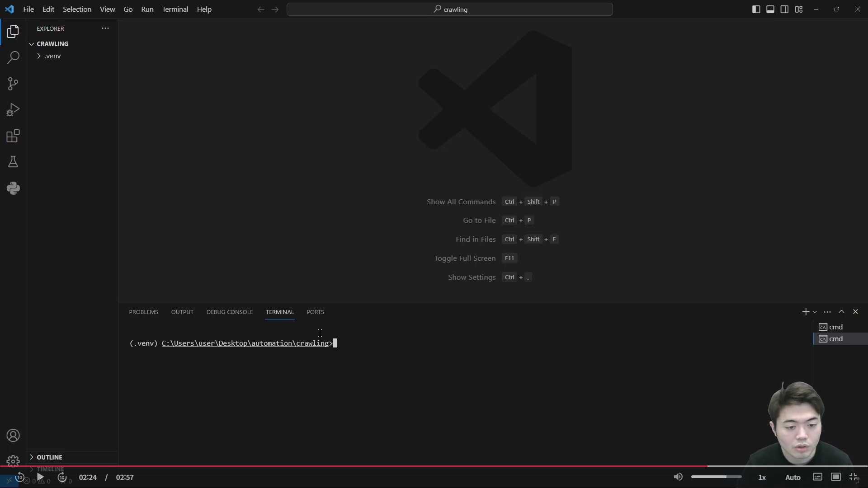Viewport: 868px width, 488px height.
Task: Open the Run and Debug view
Action: coord(13,110)
